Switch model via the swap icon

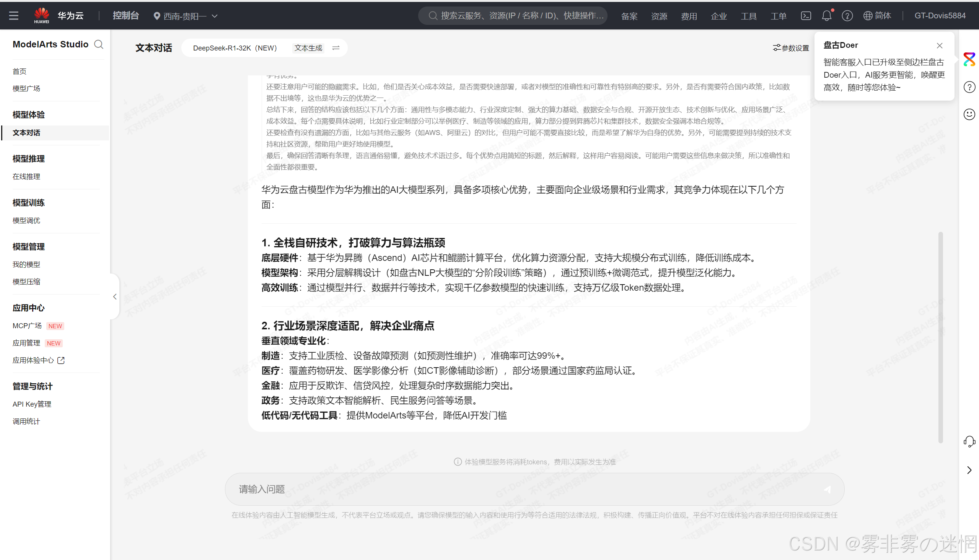pyautogui.click(x=336, y=48)
